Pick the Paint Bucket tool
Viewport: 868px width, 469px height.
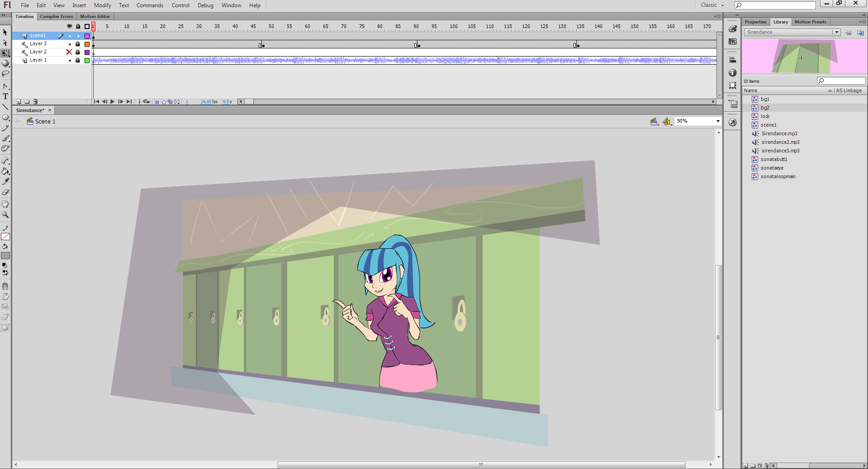pos(5,171)
